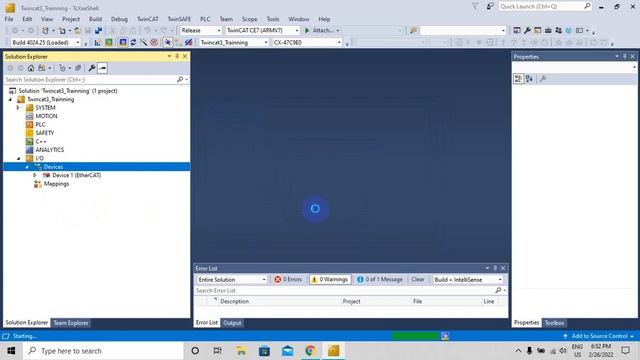
Task: Switch to the Team Explorer tab
Action: [x=71, y=323]
